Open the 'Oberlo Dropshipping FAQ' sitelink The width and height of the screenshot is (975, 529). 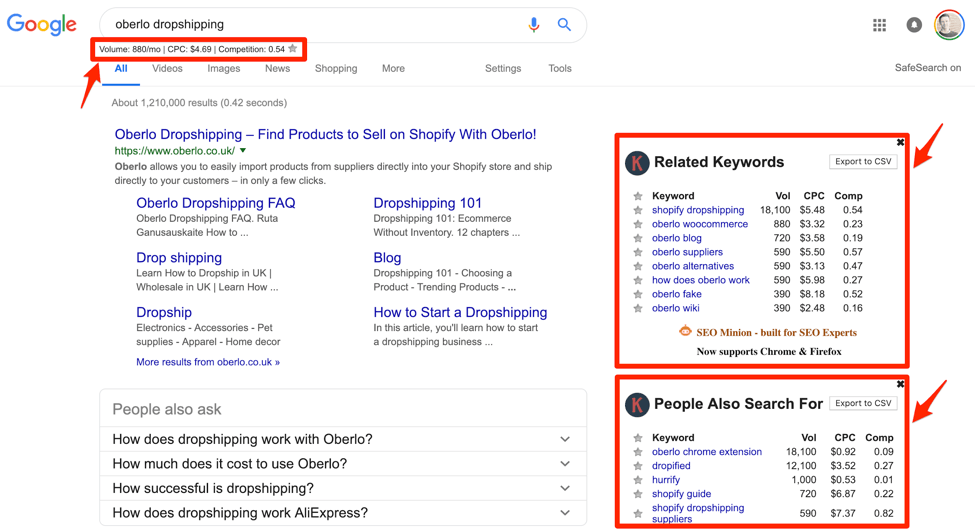point(215,203)
